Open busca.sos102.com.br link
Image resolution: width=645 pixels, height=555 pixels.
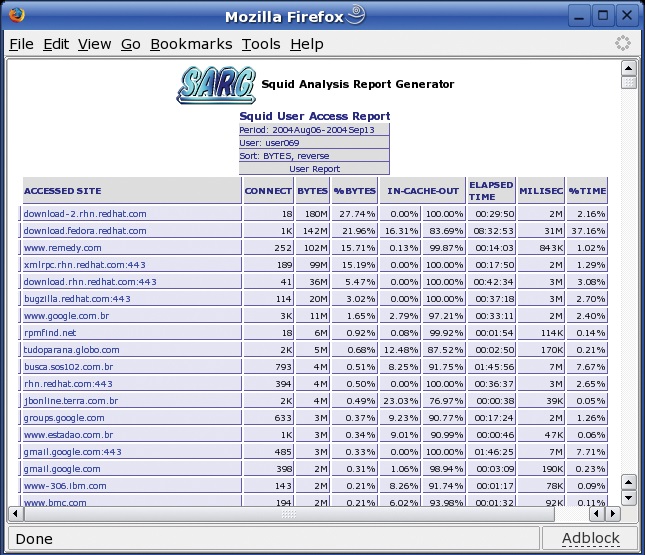click(68, 367)
